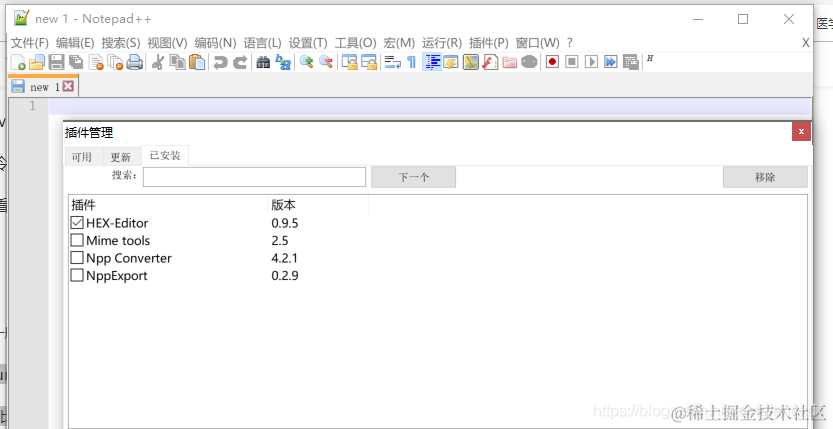Open the 编码(N) menu
The height and width of the screenshot is (429, 833).
point(215,43)
